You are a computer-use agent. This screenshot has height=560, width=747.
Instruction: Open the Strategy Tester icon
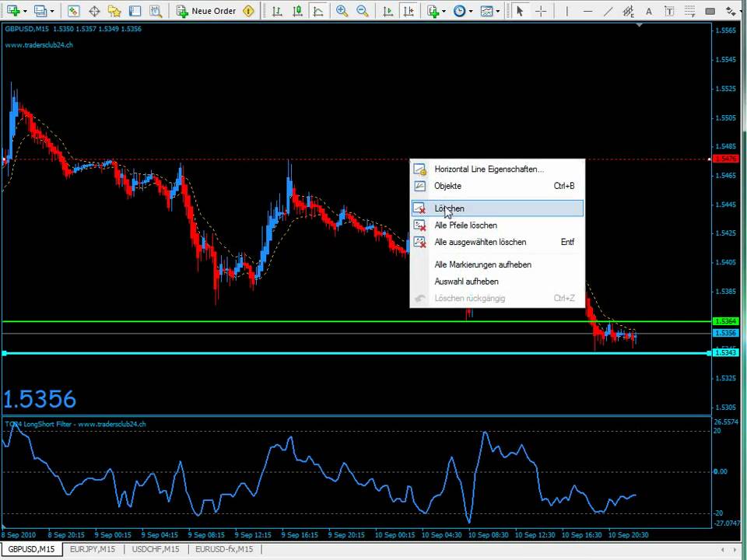[156, 10]
